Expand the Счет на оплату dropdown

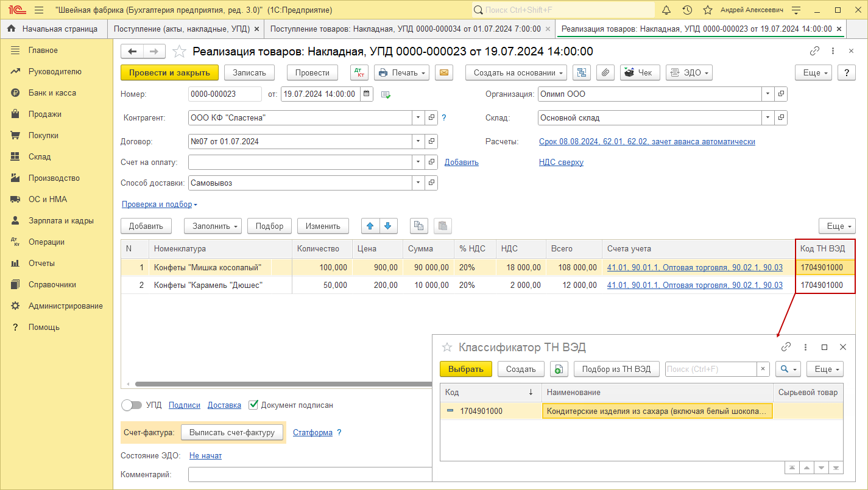pyautogui.click(x=418, y=162)
